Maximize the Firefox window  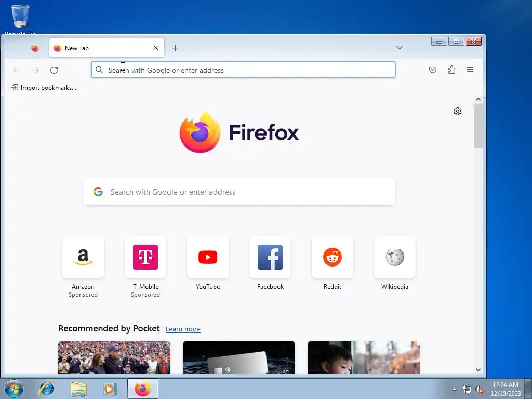(x=456, y=42)
